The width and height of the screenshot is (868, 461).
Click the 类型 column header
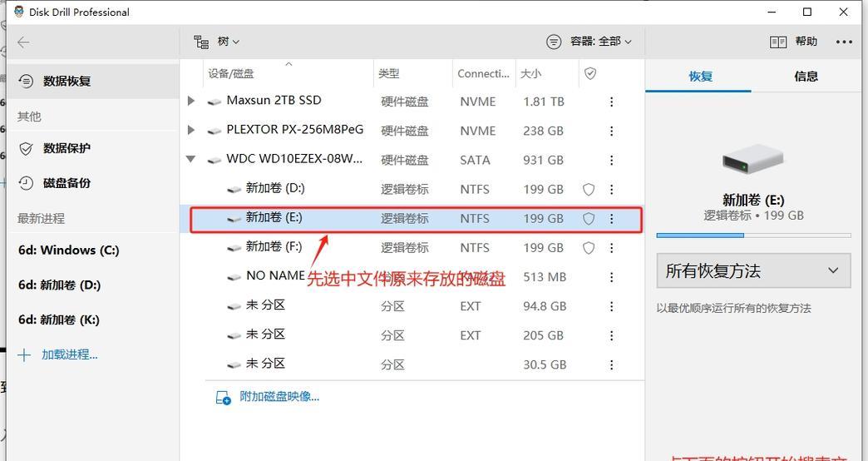(388, 74)
